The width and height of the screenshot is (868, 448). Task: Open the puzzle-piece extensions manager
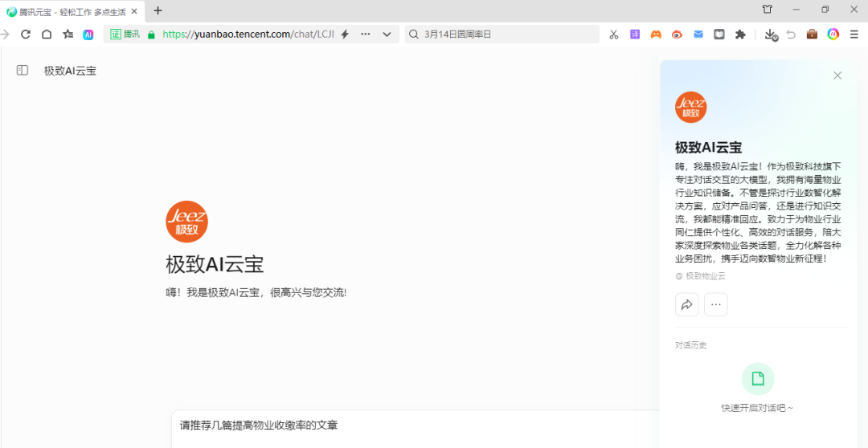pyautogui.click(x=740, y=35)
